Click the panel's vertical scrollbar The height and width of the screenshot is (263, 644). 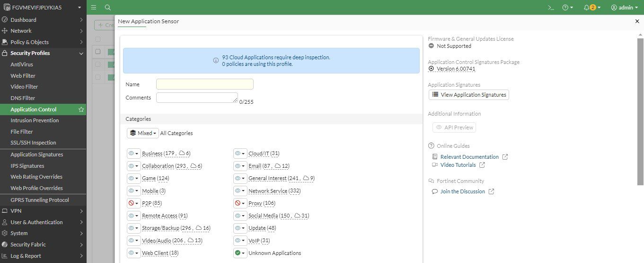[x=641, y=112]
